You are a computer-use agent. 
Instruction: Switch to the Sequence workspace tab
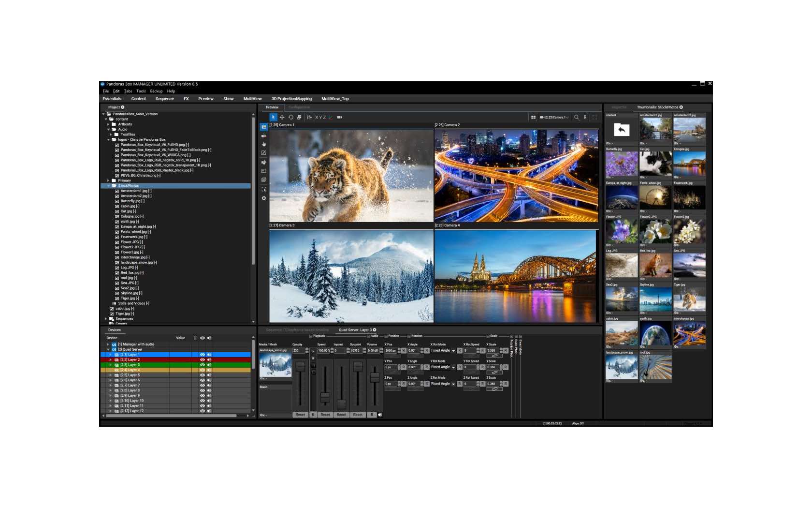coord(165,99)
